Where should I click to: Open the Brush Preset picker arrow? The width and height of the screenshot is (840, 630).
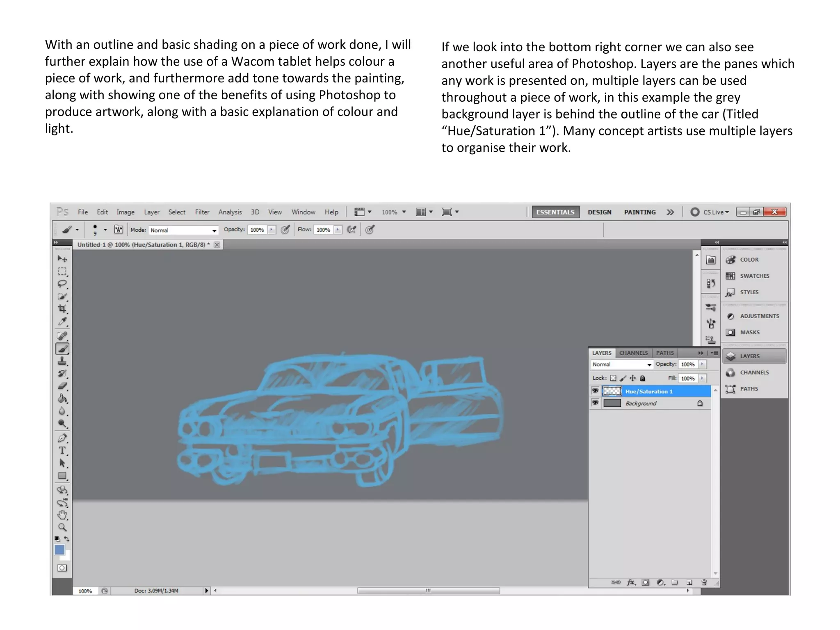point(105,230)
